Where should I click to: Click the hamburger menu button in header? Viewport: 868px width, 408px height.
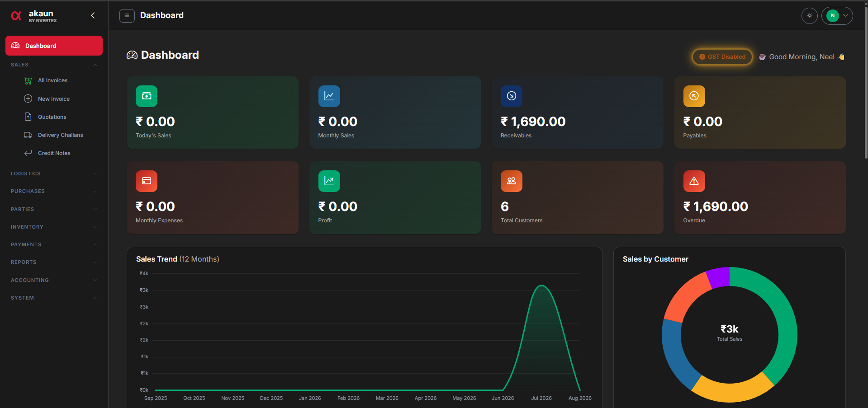point(127,15)
